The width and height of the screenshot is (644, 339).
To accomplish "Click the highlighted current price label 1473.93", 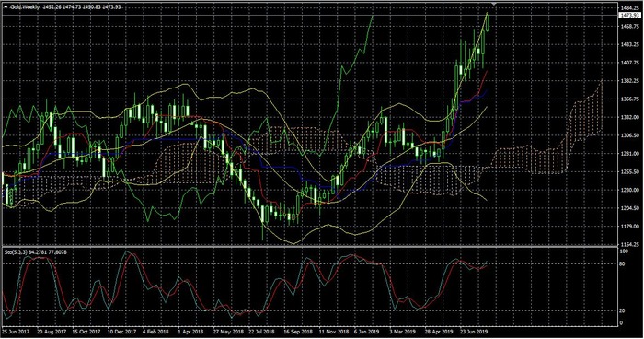I will click(629, 16).
